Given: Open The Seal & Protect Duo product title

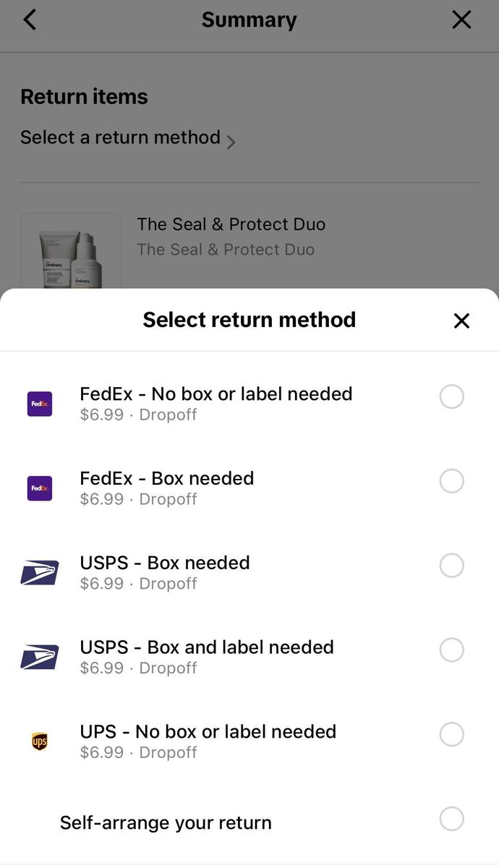Looking at the screenshot, I should (x=231, y=224).
